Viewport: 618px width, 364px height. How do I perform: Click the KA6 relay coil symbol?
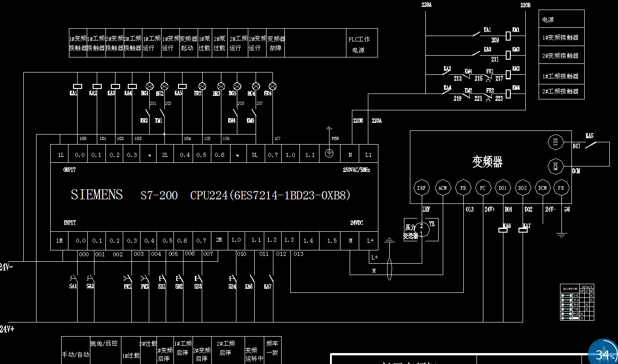click(x=503, y=230)
